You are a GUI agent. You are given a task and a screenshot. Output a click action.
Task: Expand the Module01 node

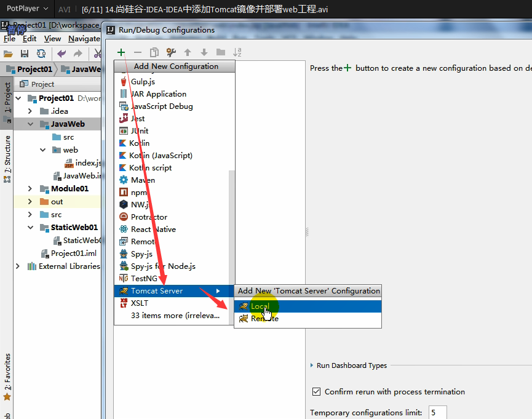point(30,188)
